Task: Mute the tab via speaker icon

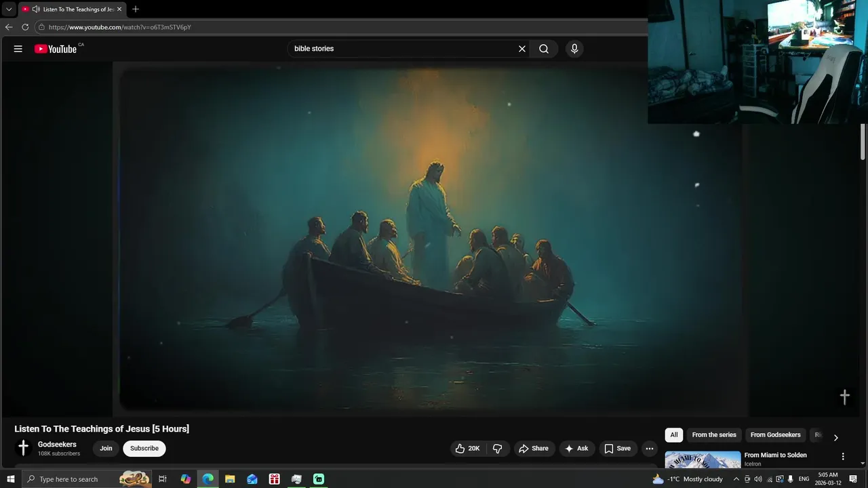Action: coord(35,9)
